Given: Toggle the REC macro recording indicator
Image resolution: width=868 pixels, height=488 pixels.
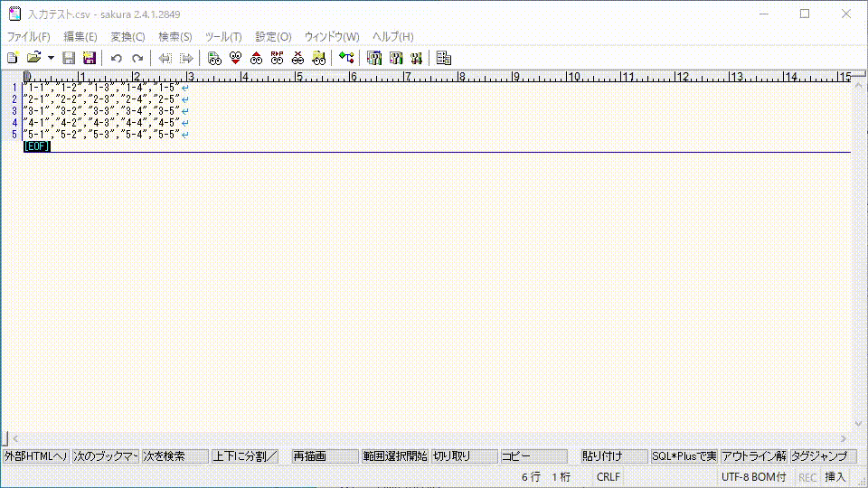Looking at the screenshot, I should point(807,476).
